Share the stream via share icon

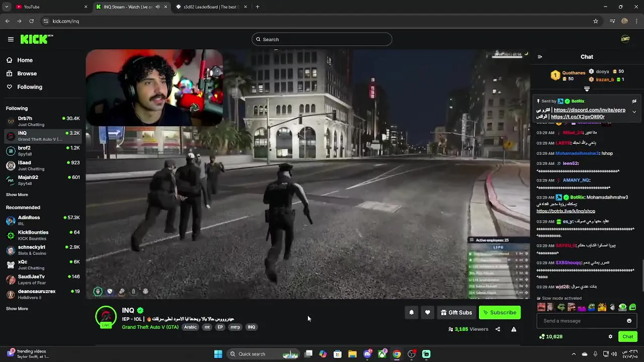point(498,329)
